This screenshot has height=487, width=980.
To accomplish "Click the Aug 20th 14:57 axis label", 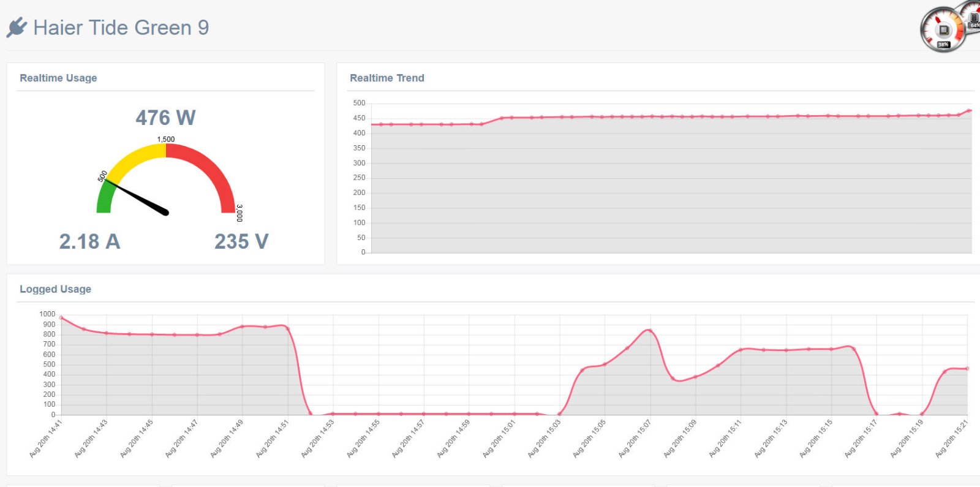I will pos(408,439).
